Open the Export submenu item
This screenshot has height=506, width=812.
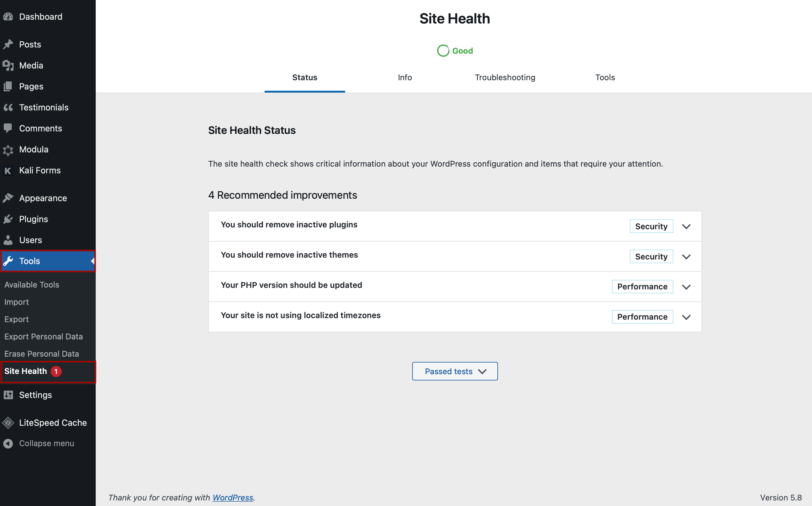pyautogui.click(x=16, y=319)
